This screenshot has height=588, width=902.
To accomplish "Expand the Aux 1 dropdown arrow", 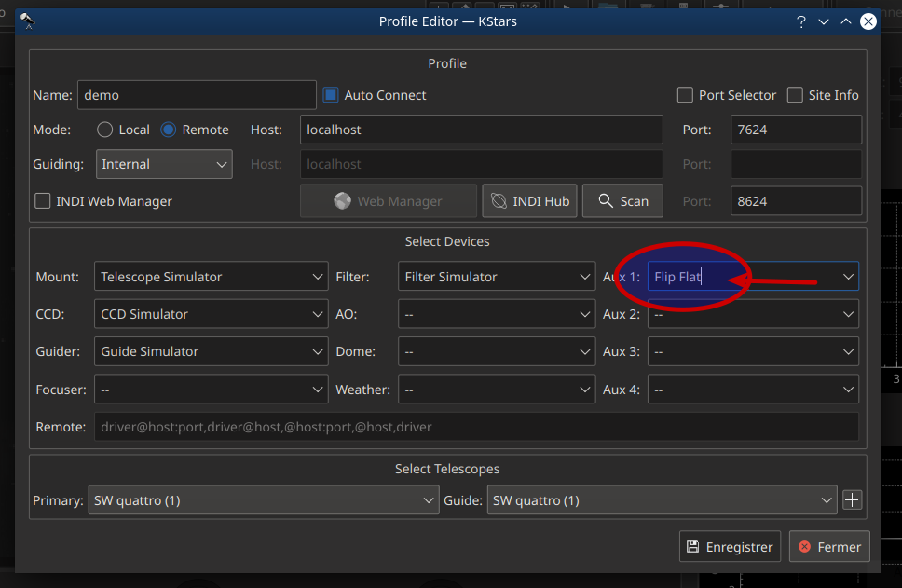I will pyautogui.click(x=848, y=277).
